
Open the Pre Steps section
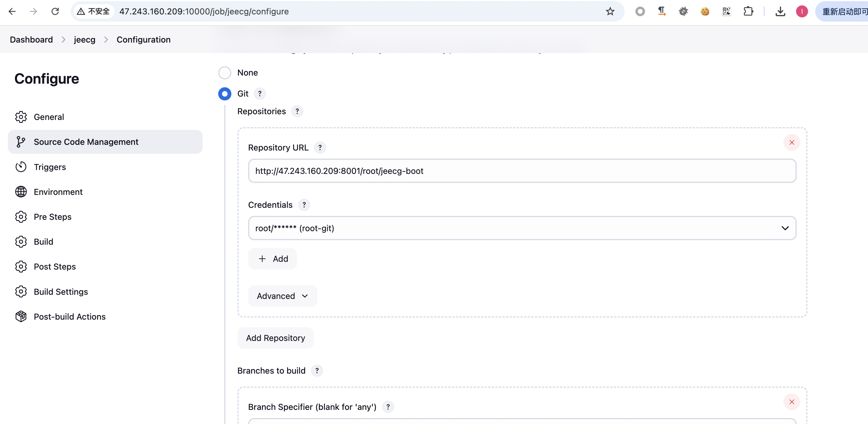click(x=52, y=217)
